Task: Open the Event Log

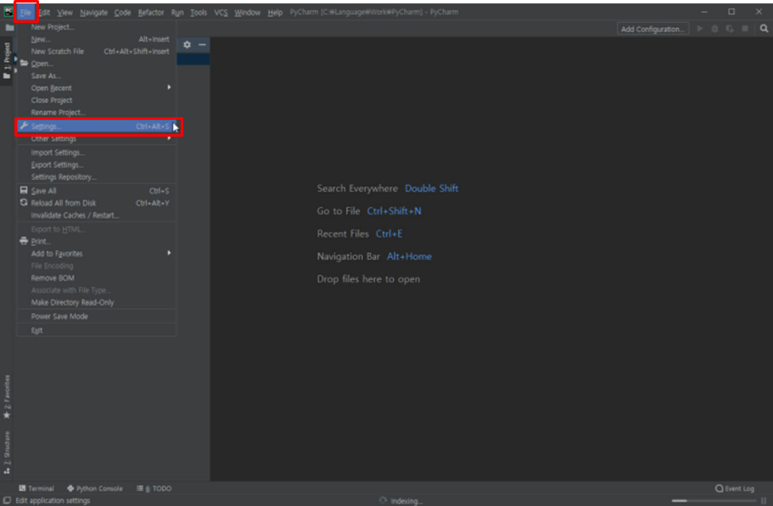Action: point(735,488)
